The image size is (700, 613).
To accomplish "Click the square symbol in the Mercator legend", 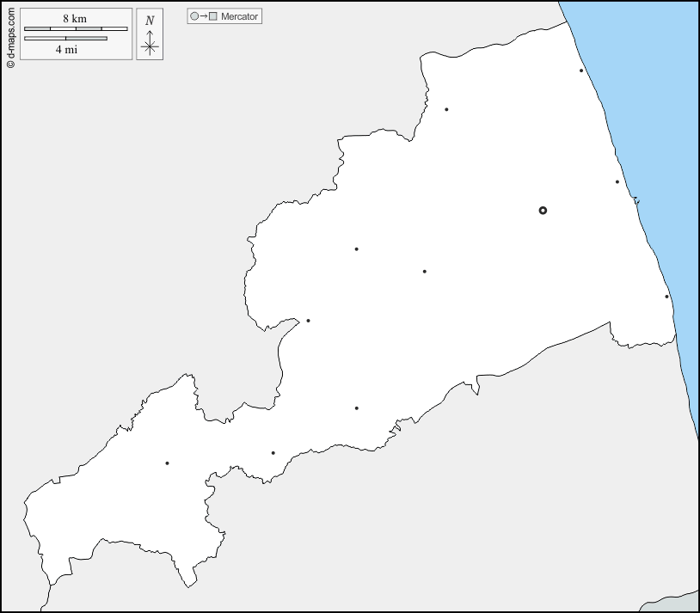I will [213, 16].
